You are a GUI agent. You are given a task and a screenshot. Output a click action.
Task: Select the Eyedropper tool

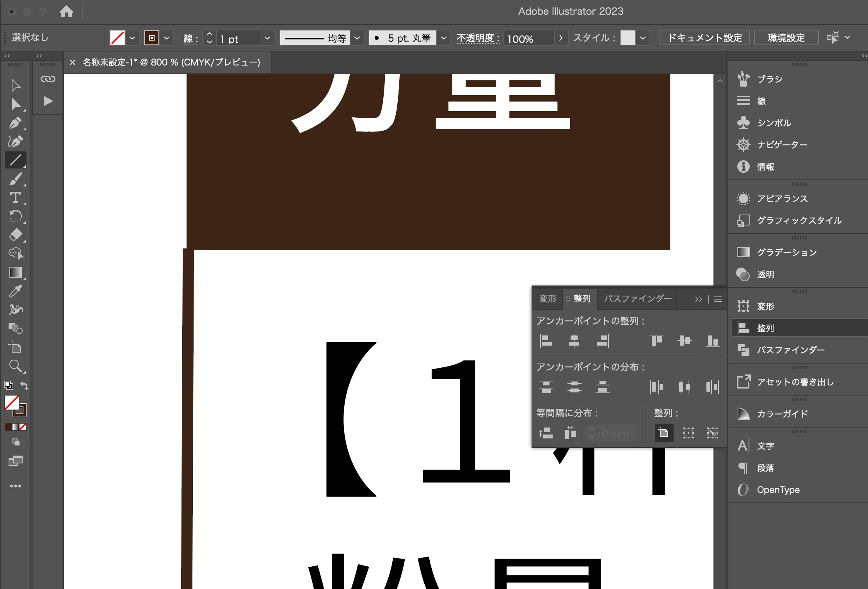click(15, 291)
